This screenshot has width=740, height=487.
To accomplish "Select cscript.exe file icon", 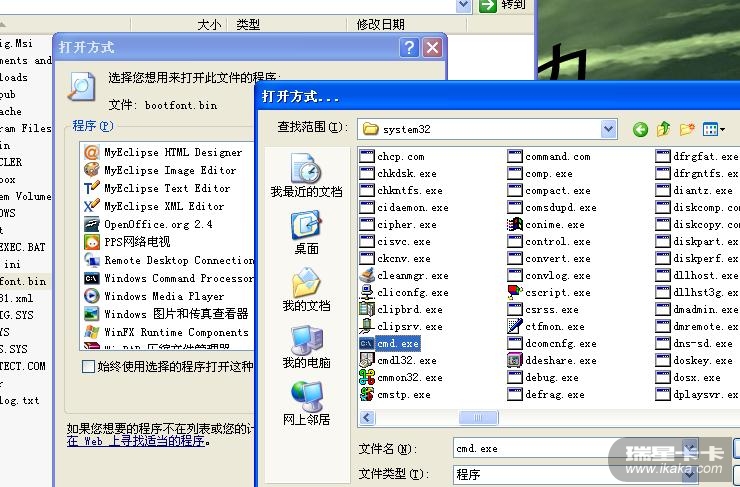I will (515, 292).
